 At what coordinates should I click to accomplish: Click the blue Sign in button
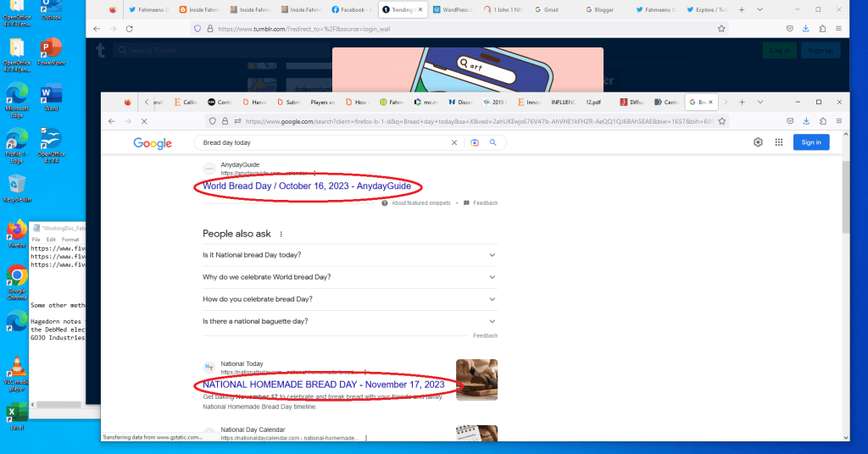click(810, 142)
